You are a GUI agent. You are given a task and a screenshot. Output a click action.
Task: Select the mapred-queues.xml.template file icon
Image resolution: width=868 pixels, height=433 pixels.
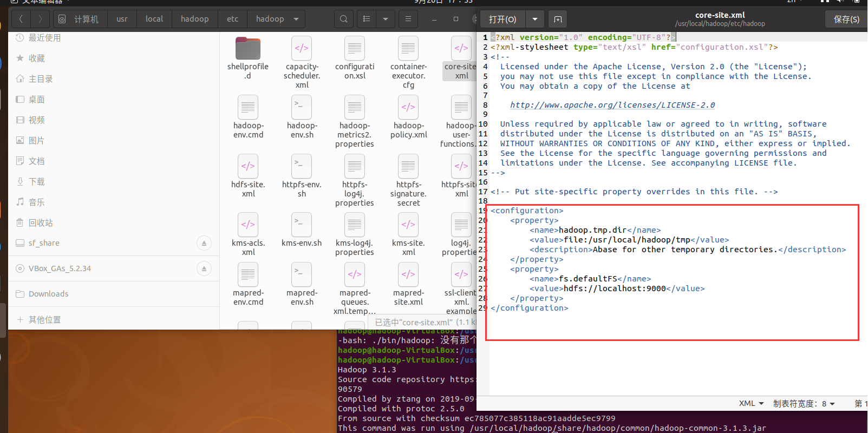click(x=355, y=274)
